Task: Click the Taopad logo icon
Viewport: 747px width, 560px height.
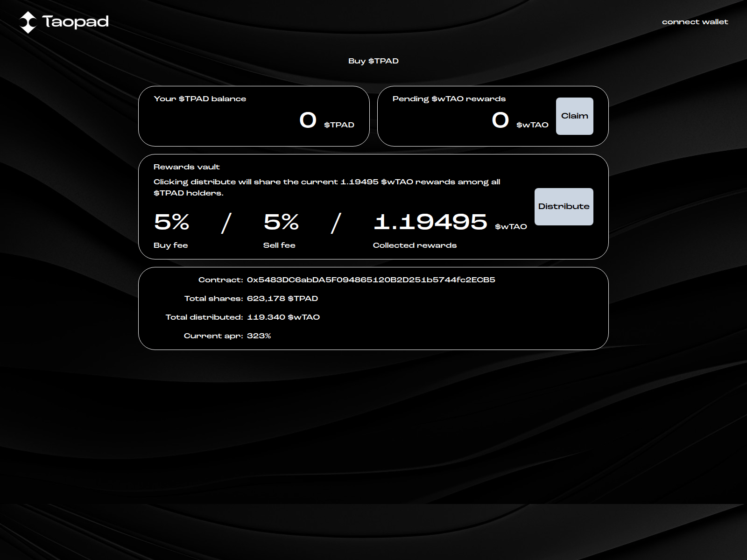Action: coord(28,21)
